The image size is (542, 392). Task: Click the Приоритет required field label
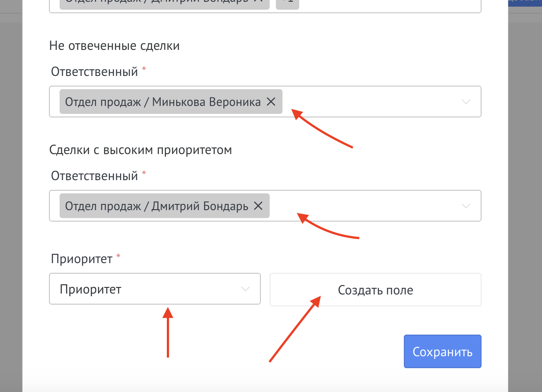(x=82, y=259)
